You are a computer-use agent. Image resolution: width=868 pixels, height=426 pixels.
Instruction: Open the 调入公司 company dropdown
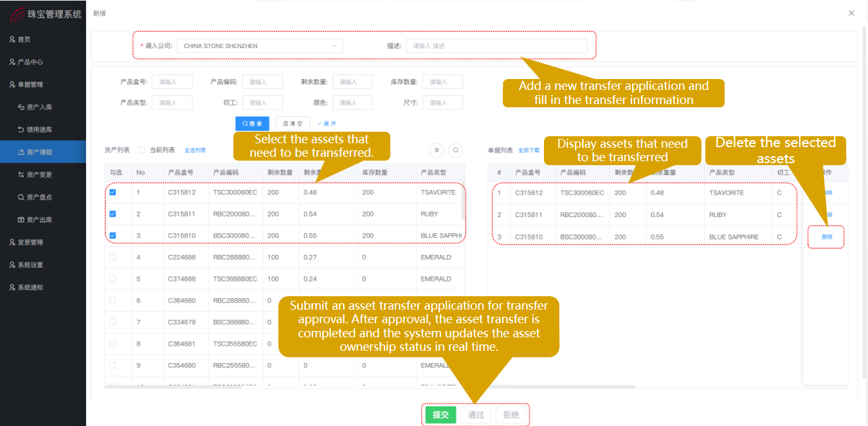click(259, 46)
